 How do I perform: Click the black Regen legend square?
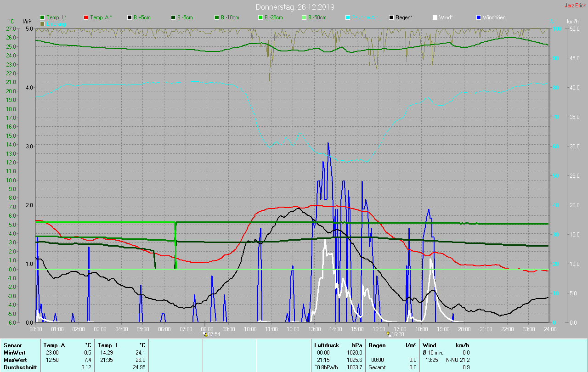(x=391, y=17)
